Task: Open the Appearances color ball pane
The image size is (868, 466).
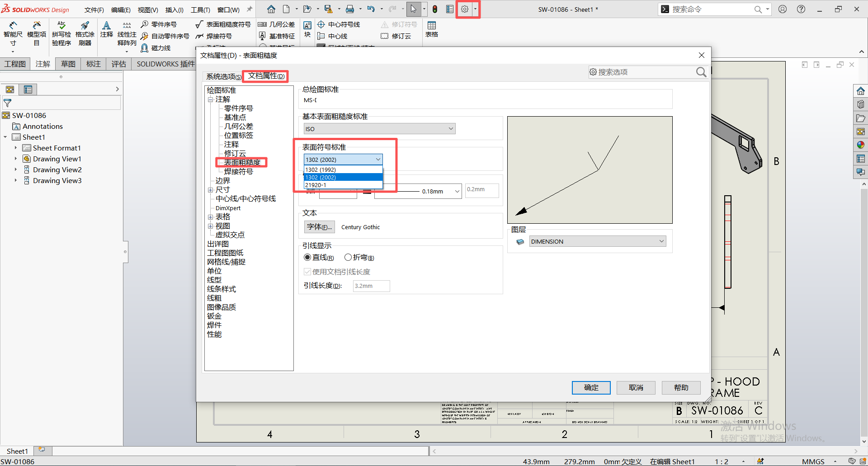Action: [x=861, y=145]
